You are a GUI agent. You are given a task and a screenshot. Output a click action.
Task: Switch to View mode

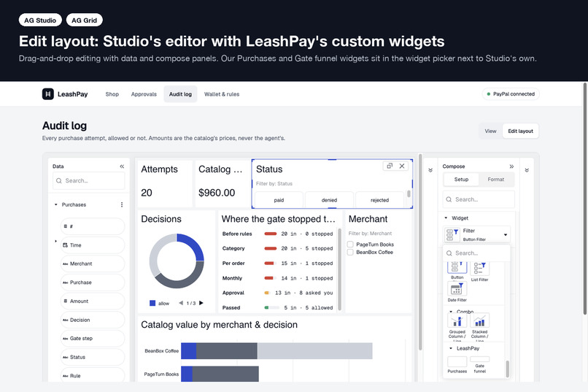(x=490, y=131)
